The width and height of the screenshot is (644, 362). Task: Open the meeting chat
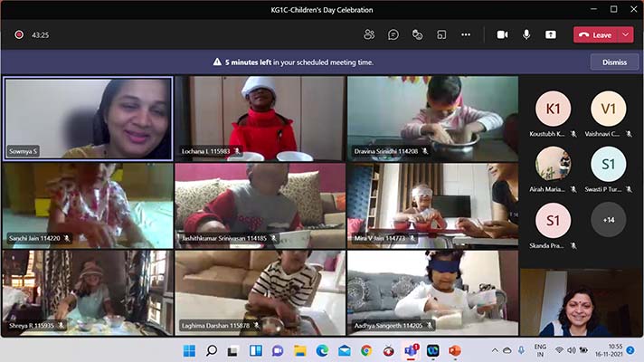(x=393, y=34)
